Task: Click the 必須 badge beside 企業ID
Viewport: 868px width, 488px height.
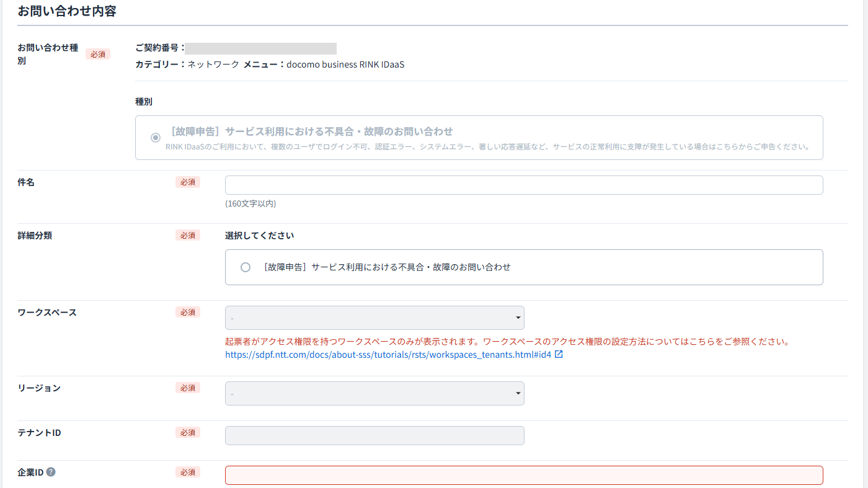Action: (188, 472)
